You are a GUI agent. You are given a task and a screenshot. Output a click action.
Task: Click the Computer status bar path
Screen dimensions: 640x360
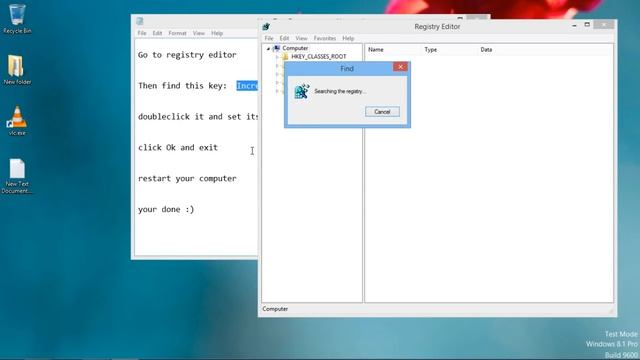tap(275, 309)
